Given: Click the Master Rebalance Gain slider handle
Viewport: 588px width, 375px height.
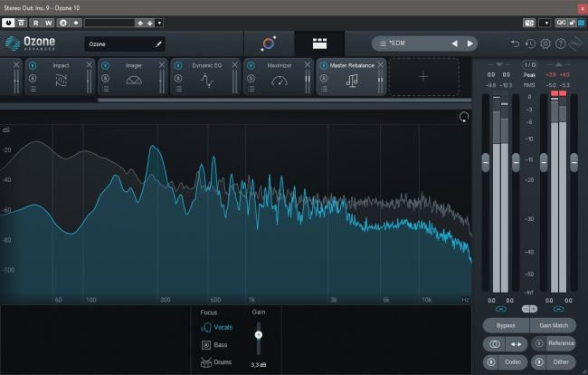Looking at the screenshot, I should click(259, 334).
